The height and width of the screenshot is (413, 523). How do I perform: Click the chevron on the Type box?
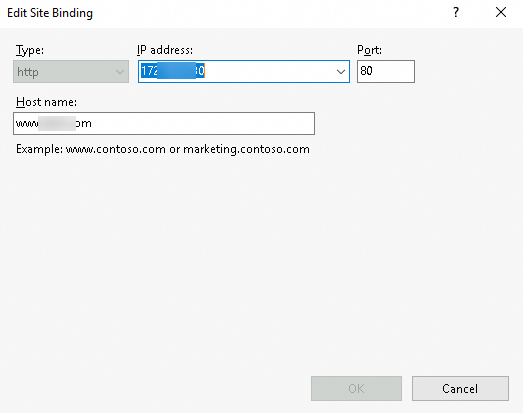(119, 72)
